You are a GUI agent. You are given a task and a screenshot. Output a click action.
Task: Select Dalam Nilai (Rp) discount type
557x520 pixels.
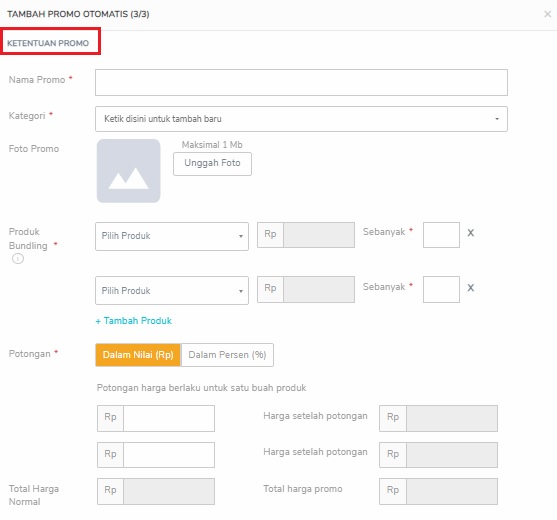tap(138, 355)
